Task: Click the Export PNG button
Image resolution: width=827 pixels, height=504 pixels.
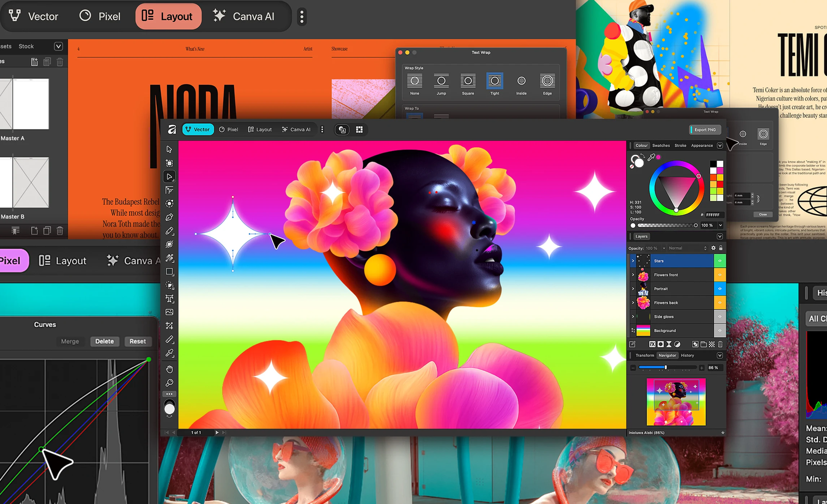Action: 705,130
